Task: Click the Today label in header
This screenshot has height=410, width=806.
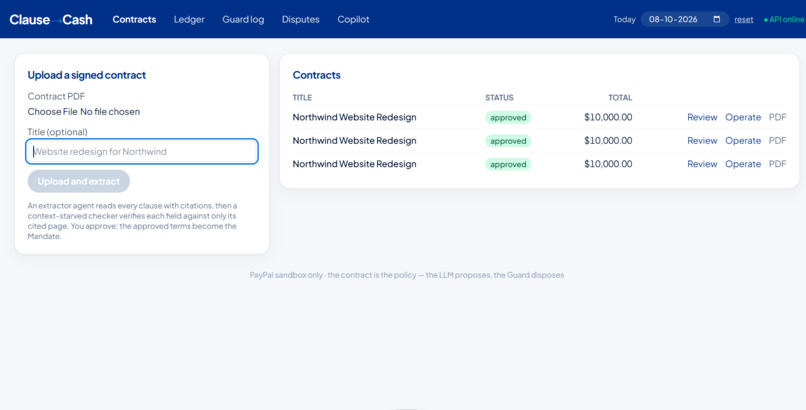Action: click(624, 20)
